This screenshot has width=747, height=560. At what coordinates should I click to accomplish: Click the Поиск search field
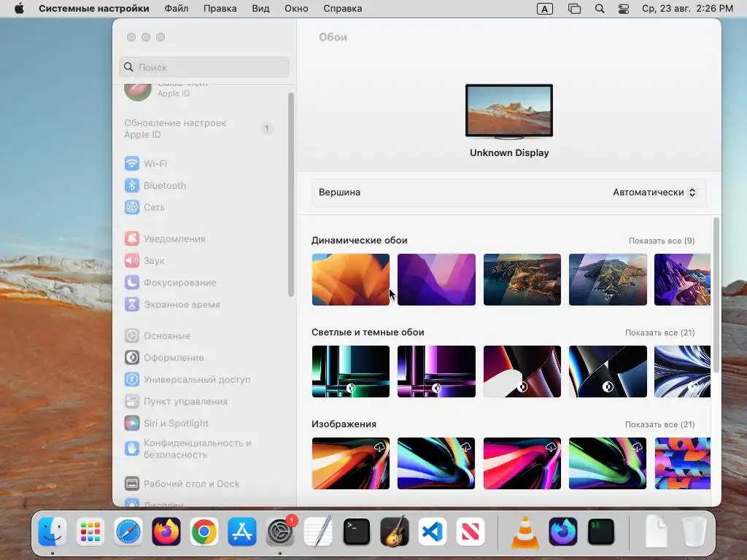[x=204, y=67]
